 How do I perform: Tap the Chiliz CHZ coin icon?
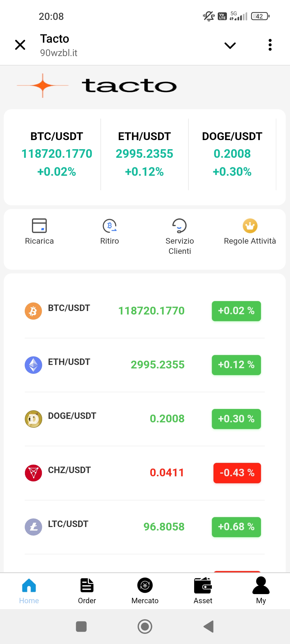[x=33, y=473]
